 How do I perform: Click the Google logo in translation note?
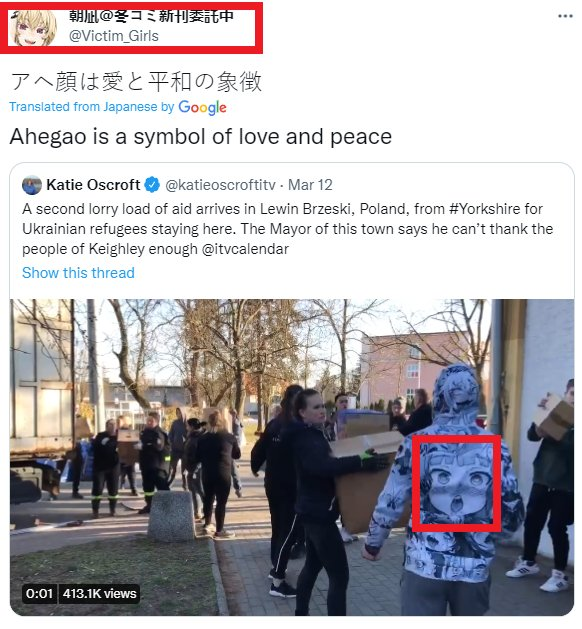click(x=203, y=107)
